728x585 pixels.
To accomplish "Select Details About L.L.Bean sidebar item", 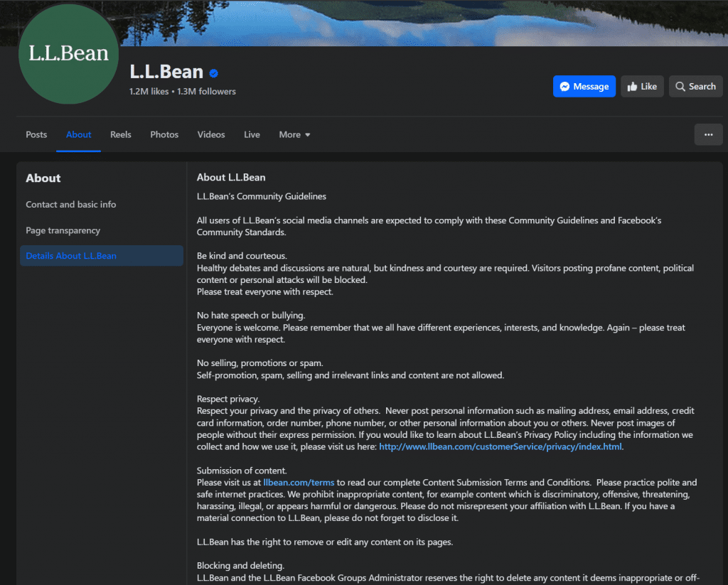I will coord(71,256).
